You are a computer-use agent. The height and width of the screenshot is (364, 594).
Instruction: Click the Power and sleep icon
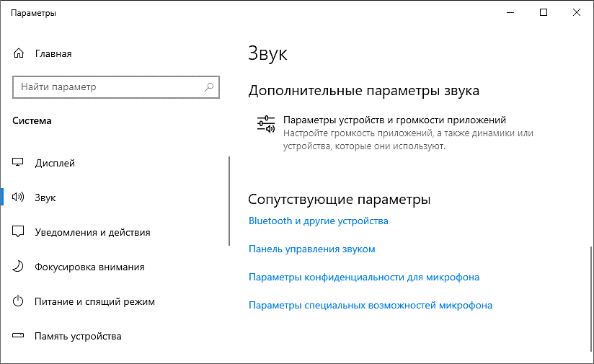pos(19,301)
